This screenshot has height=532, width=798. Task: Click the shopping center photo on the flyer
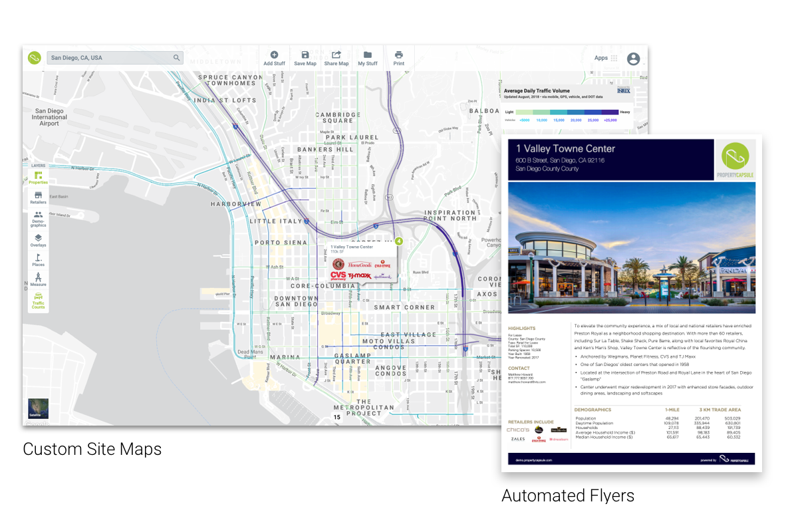tap(632, 247)
